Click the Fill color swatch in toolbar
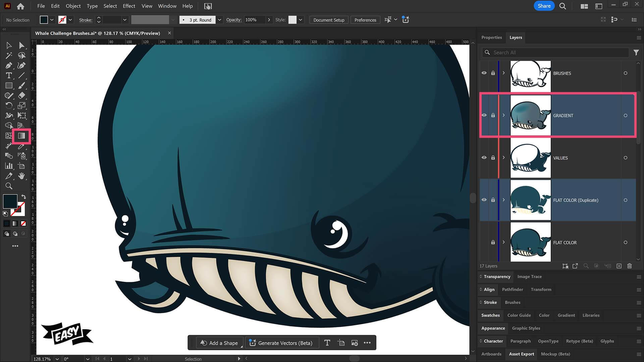Screen dimensions: 644x362 [x=10, y=201]
